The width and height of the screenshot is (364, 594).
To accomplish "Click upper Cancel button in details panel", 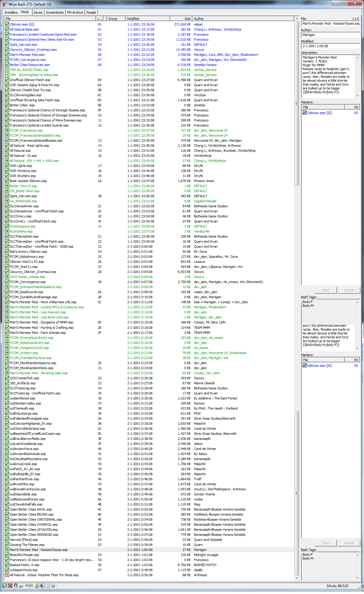I will coord(349,290).
